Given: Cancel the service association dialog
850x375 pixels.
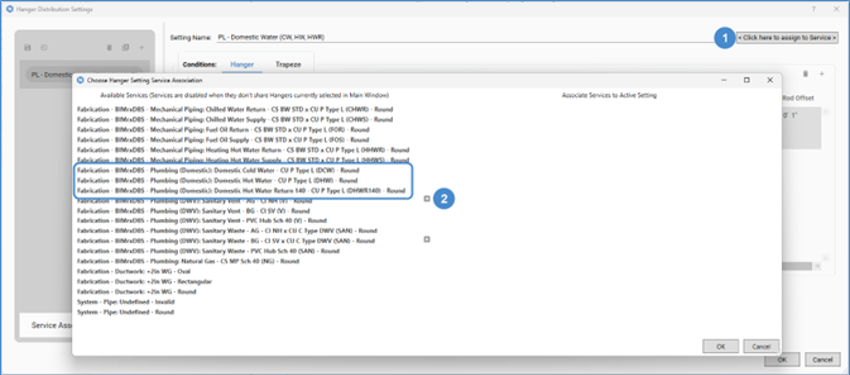Looking at the screenshot, I should click(761, 346).
